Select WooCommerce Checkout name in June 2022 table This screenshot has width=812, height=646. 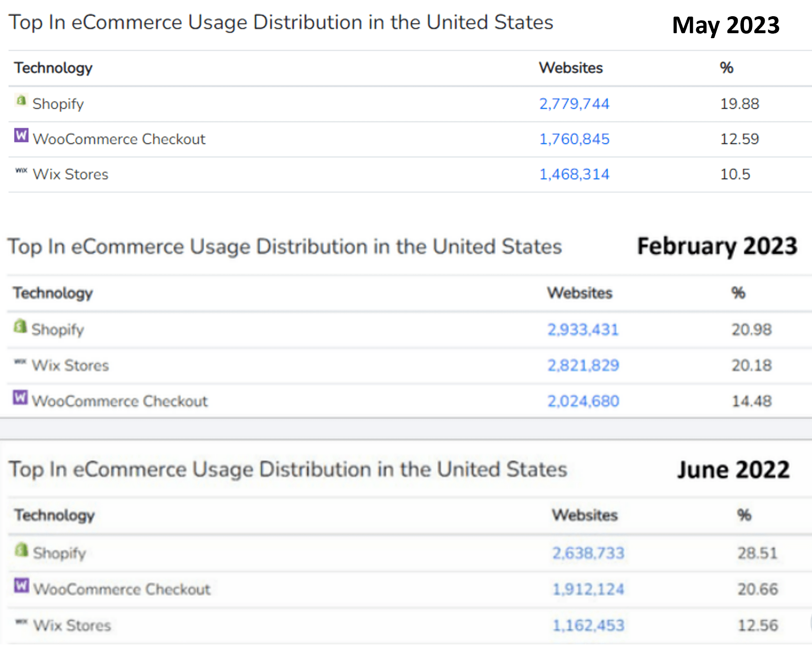click(122, 589)
